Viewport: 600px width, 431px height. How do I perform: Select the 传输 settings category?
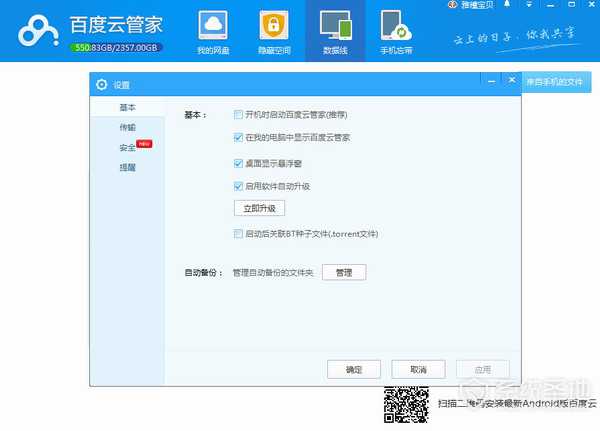[x=127, y=127]
